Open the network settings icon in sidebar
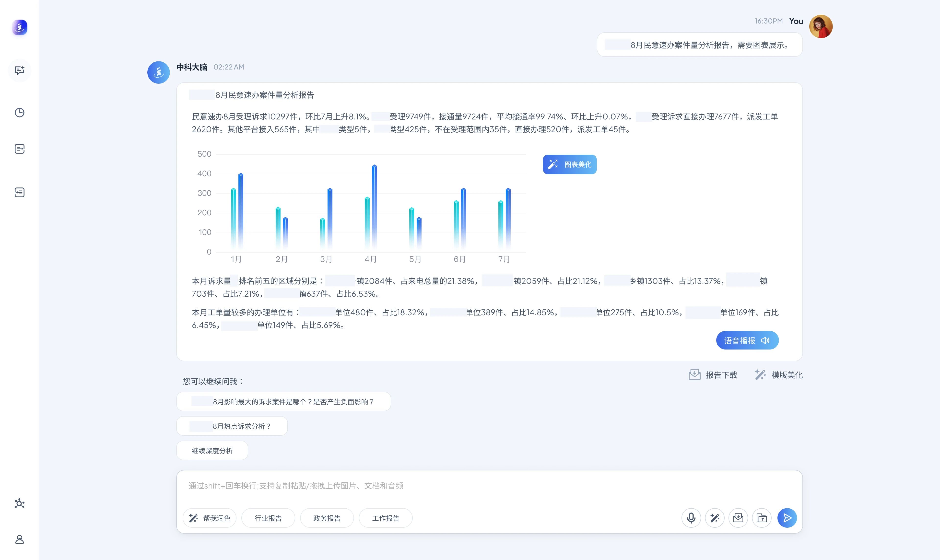Viewport: 940px width, 560px height. coord(20,503)
